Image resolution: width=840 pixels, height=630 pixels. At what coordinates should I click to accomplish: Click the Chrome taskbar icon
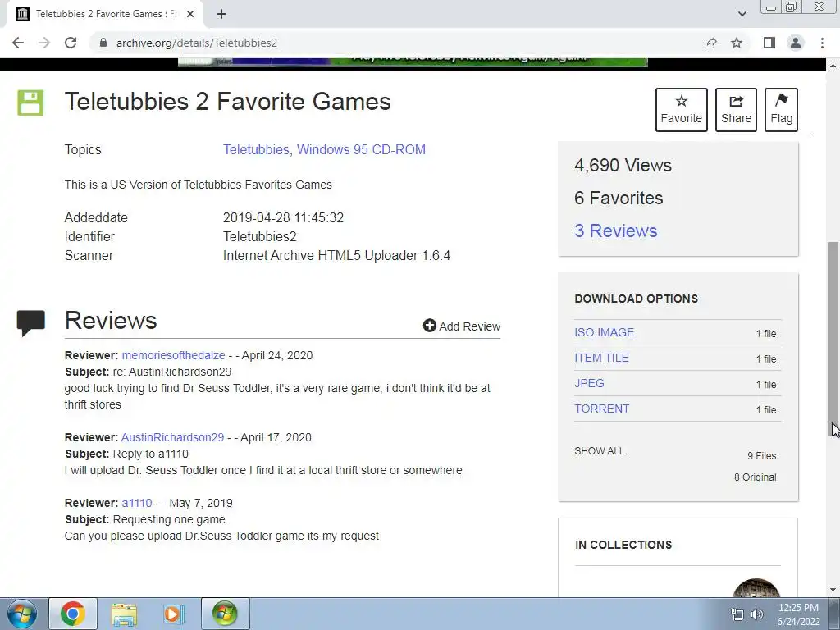tap(73, 614)
